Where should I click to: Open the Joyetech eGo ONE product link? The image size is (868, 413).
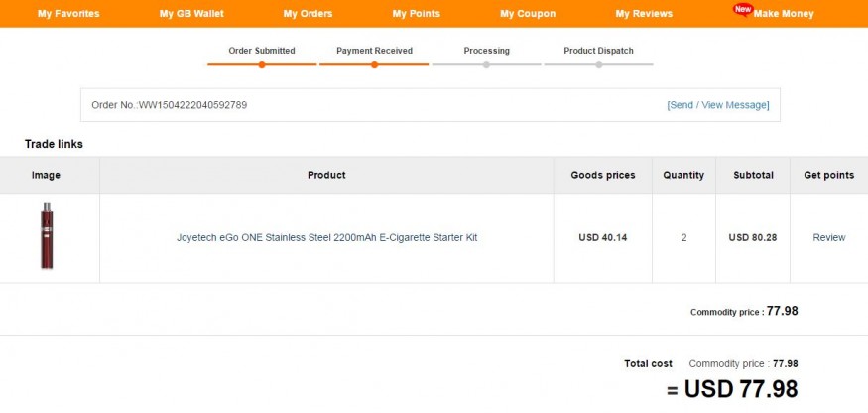[x=326, y=238]
